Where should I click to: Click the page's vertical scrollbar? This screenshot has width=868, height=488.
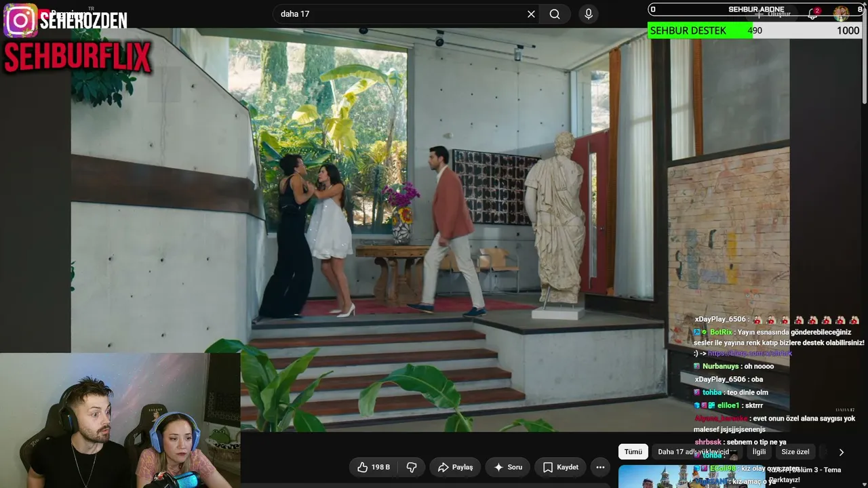coord(864,54)
